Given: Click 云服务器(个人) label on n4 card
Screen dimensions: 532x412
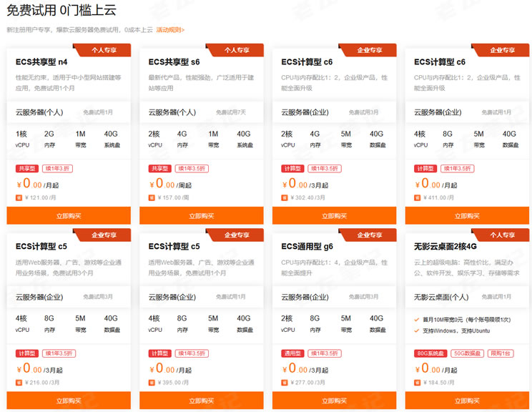Looking at the screenshot, I should pyautogui.click(x=39, y=113).
